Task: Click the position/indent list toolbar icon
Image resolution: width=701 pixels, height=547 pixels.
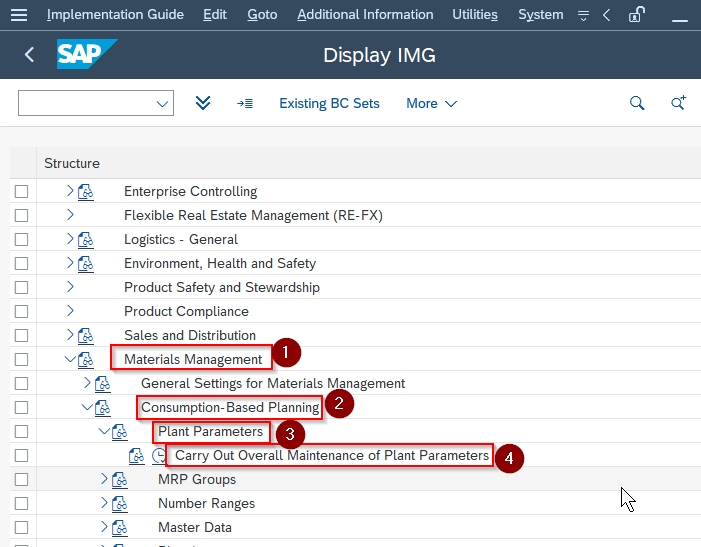Action: click(245, 104)
